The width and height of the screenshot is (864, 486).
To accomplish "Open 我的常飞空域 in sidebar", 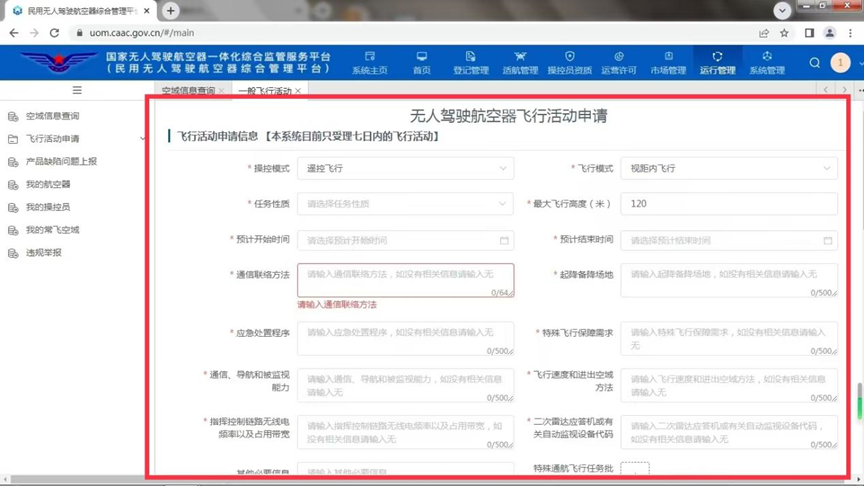I will tap(52, 230).
